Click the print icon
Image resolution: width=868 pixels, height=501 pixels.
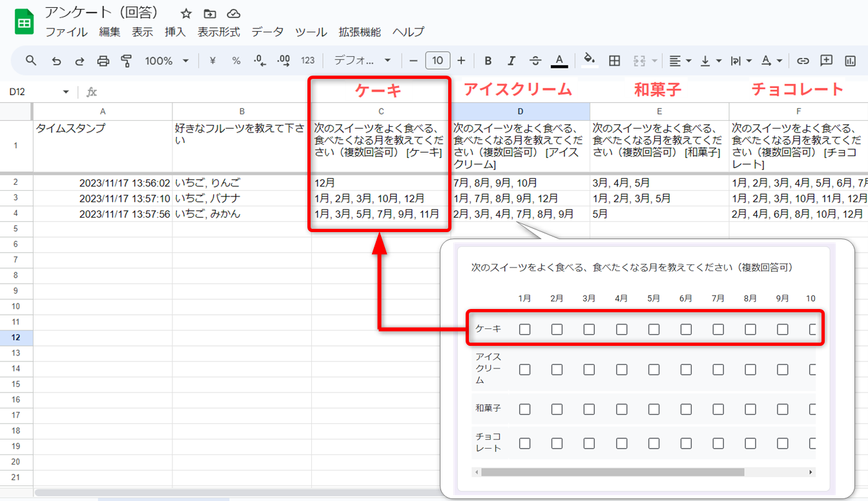(103, 61)
